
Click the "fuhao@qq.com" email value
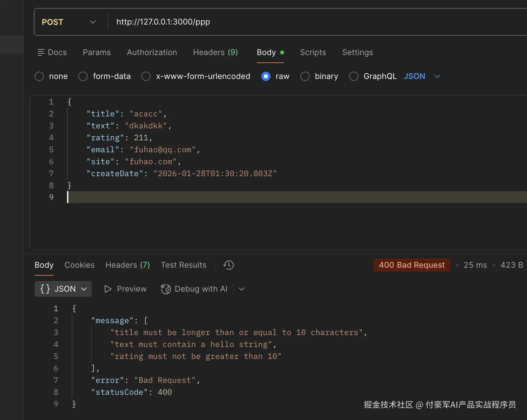[163, 150]
